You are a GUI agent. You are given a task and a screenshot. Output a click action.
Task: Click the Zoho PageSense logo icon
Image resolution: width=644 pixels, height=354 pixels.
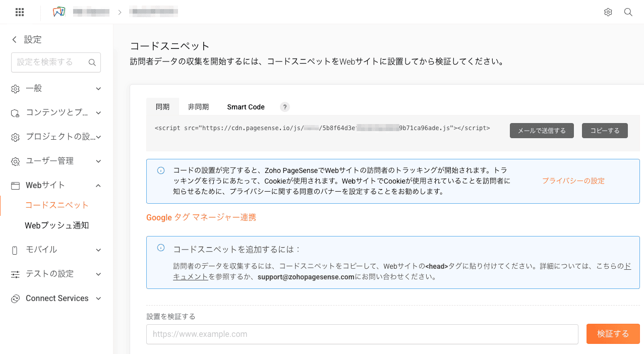[x=59, y=12]
